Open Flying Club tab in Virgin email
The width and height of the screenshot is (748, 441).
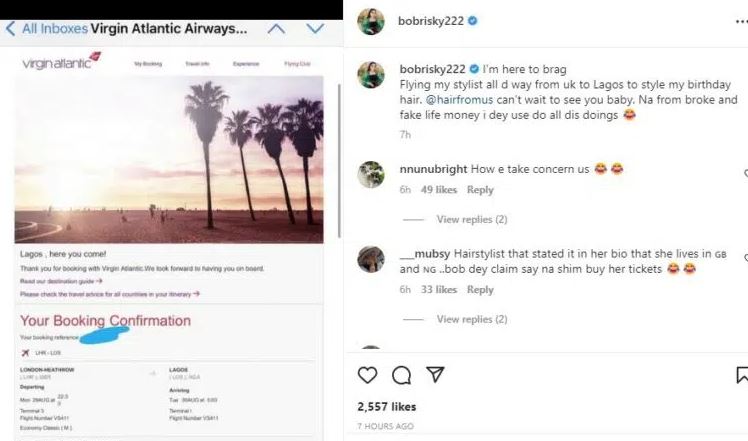299,64
